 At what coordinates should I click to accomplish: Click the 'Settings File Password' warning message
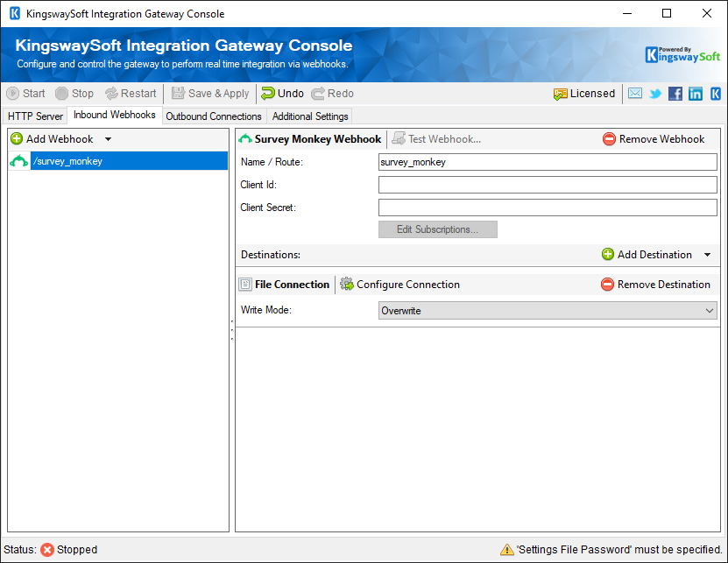click(620, 550)
